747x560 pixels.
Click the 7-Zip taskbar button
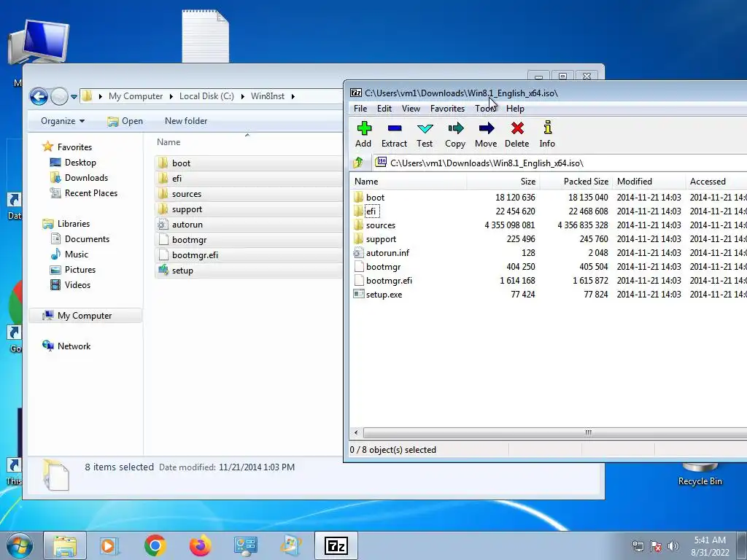[x=336, y=545]
